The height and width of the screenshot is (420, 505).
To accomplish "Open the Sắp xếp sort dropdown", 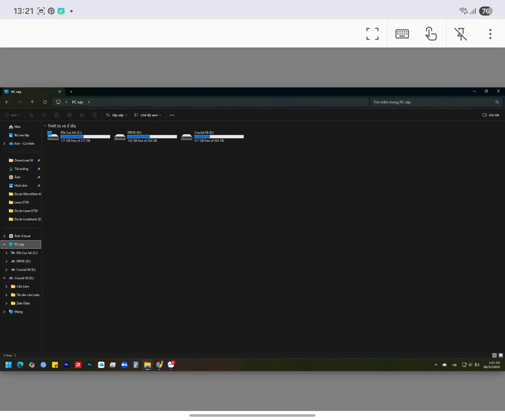I will coord(116,115).
